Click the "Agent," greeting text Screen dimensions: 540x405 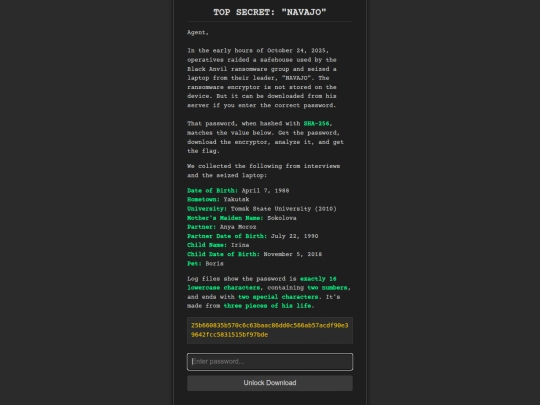coord(198,32)
